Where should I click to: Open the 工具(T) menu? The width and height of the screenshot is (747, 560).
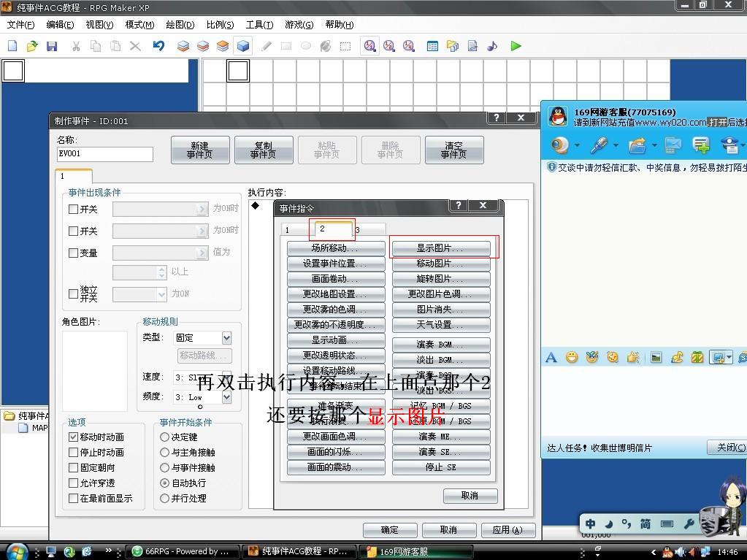260,25
